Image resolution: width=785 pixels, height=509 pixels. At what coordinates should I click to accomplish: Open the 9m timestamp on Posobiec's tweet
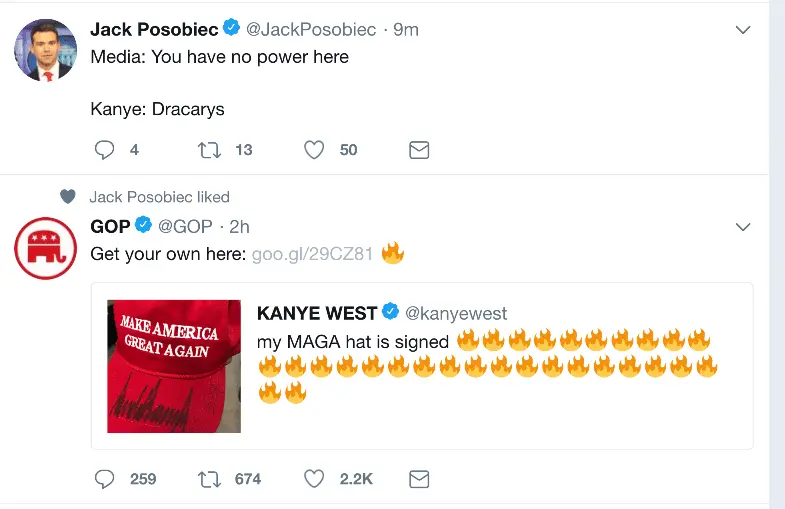[x=406, y=29]
